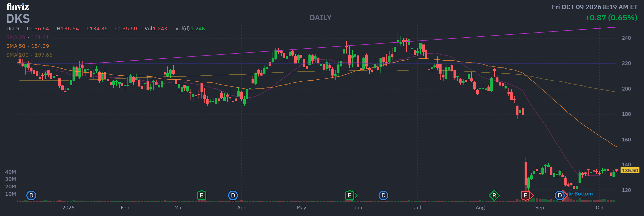Click the DAILY timeframe label
This screenshot has height=216, width=644.
pyautogui.click(x=320, y=18)
